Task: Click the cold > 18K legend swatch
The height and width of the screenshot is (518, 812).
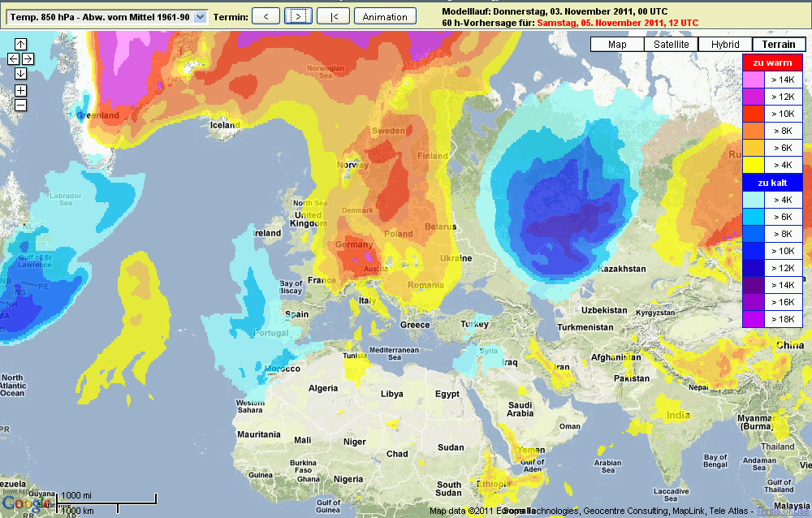Action: pos(754,319)
